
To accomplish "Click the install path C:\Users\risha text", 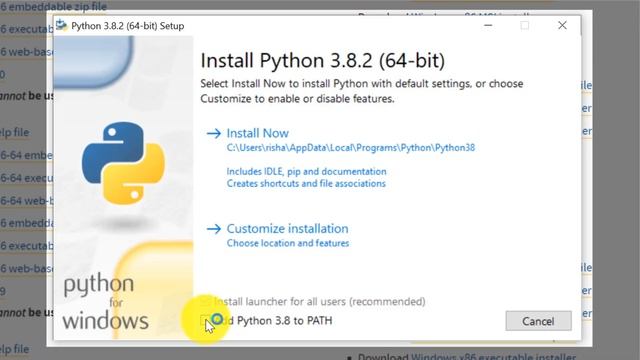I will [351, 147].
